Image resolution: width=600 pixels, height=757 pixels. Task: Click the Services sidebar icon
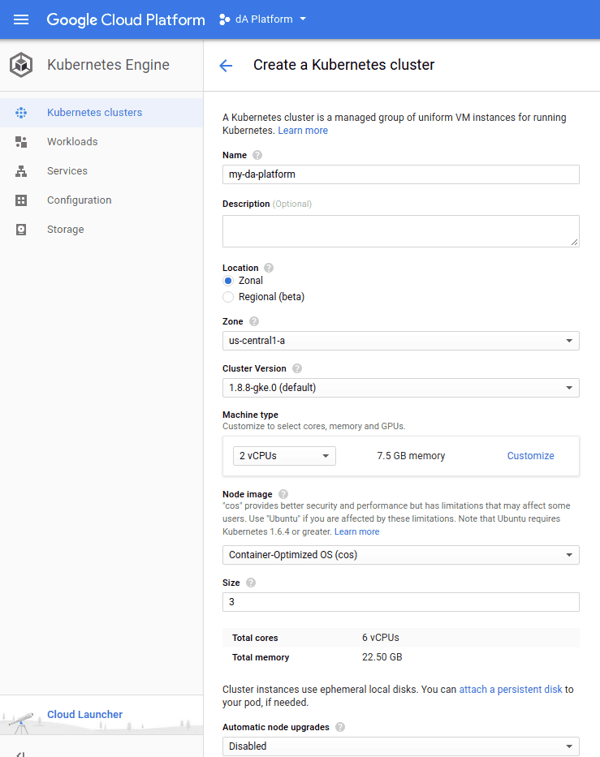21,171
